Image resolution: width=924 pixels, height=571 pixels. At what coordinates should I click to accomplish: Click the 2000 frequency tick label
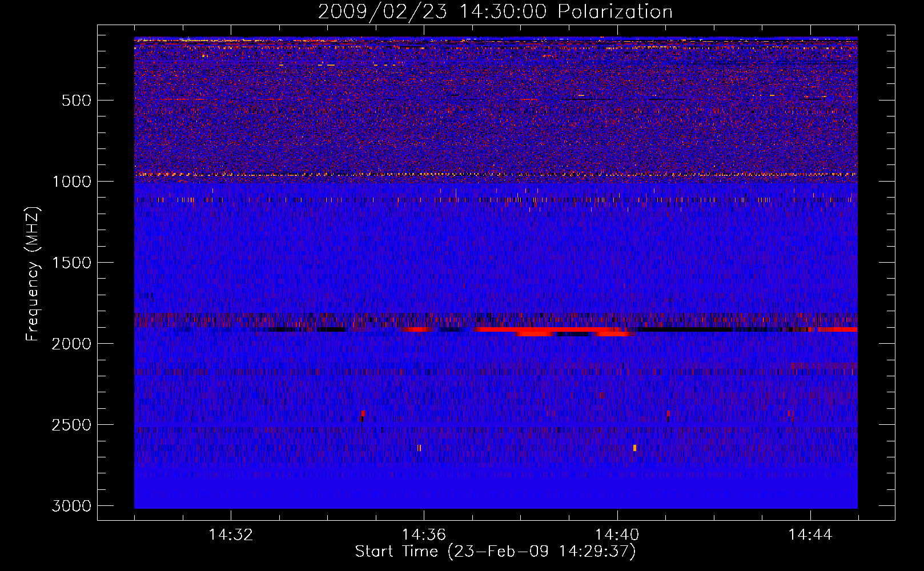tap(72, 344)
